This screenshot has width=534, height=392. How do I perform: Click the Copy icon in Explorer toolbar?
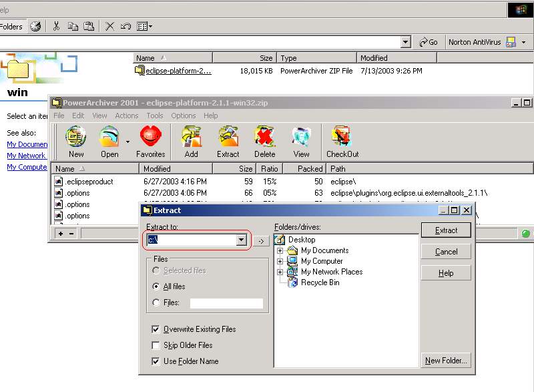click(x=73, y=26)
